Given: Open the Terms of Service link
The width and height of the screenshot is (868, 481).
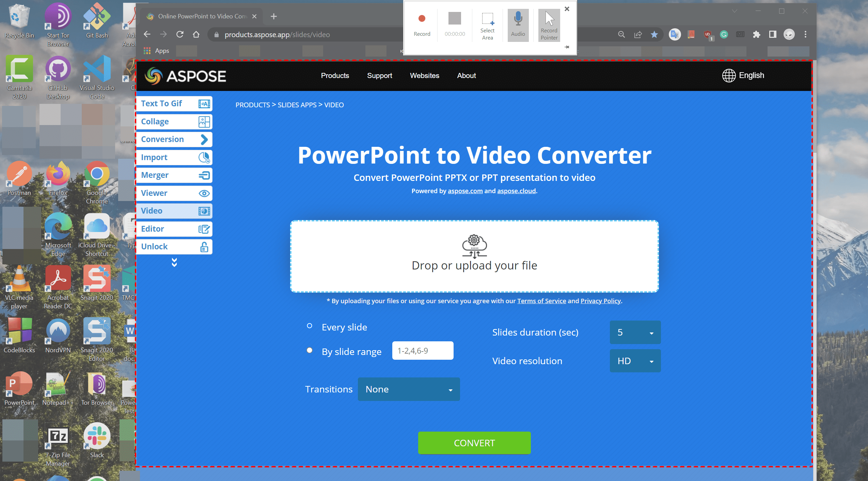Looking at the screenshot, I should [x=541, y=301].
